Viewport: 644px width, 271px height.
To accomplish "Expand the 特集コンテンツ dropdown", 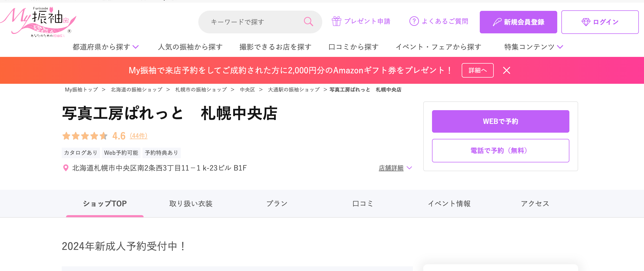I will coord(533,47).
